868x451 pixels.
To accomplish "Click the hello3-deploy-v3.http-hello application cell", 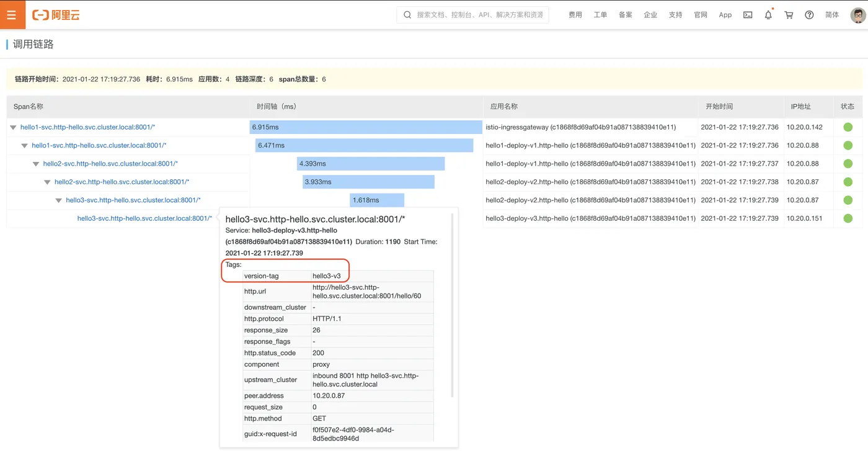I will click(590, 218).
